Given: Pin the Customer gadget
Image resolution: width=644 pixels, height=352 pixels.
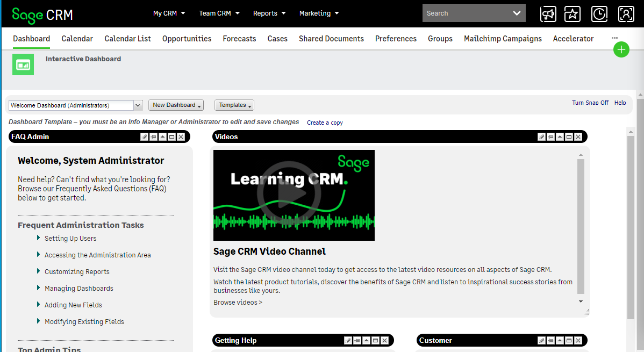Looking at the screenshot, I should tap(550, 341).
